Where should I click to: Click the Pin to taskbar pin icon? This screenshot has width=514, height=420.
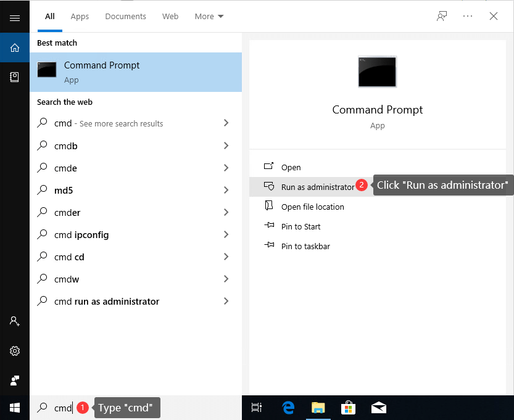269,245
